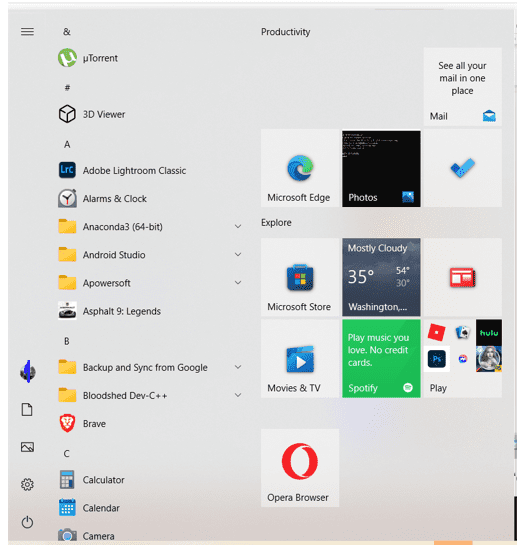Select the letter A section header
Screen dimensions: 517x545
point(67,144)
